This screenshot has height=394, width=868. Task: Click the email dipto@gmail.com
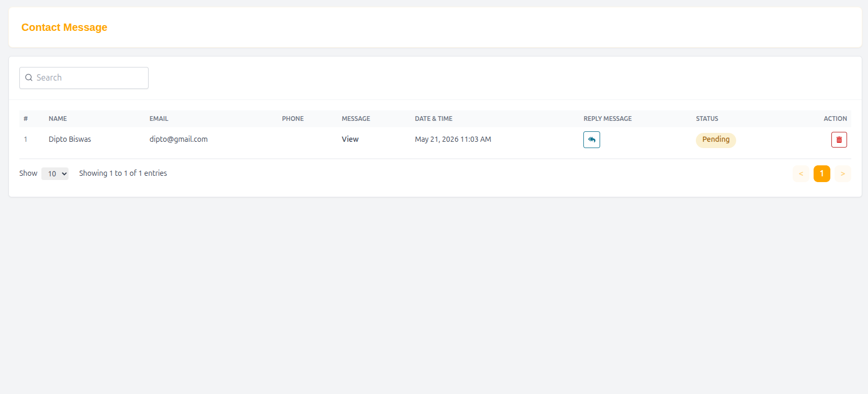coord(178,139)
